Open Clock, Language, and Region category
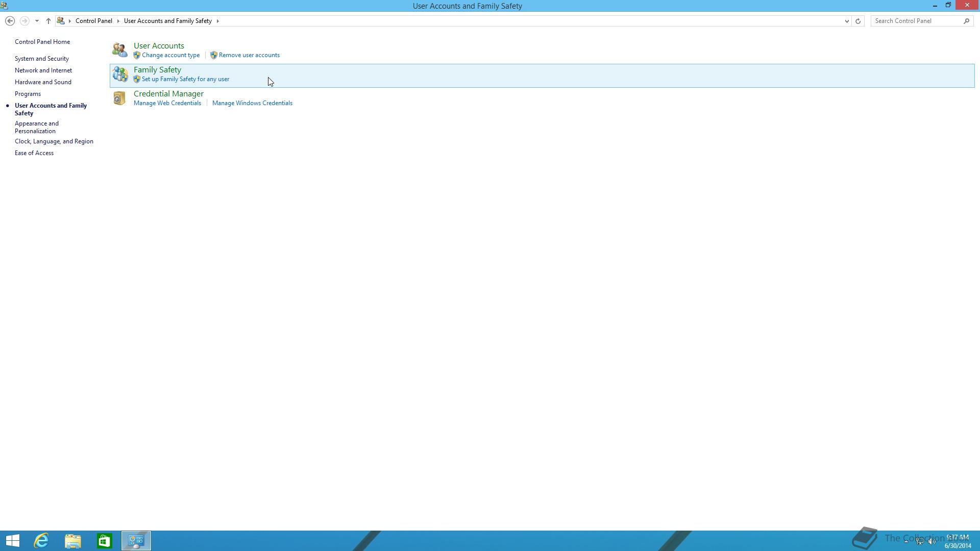The height and width of the screenshot is (551, 980). (x=54, y=141)
